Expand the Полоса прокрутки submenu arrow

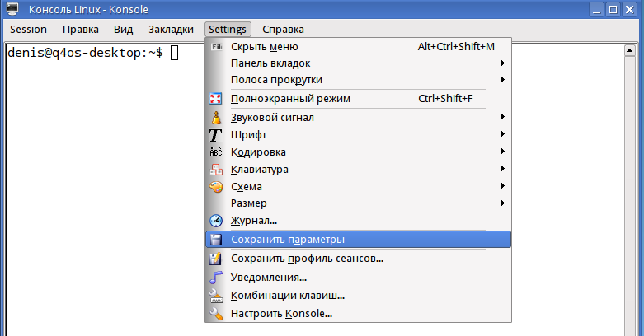pos(502,80)
